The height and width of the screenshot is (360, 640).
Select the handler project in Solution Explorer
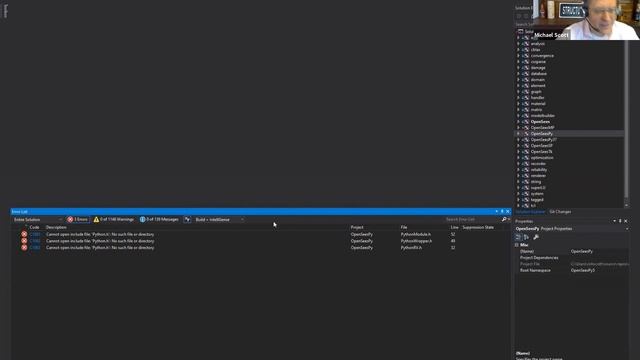tap(538, 98)
